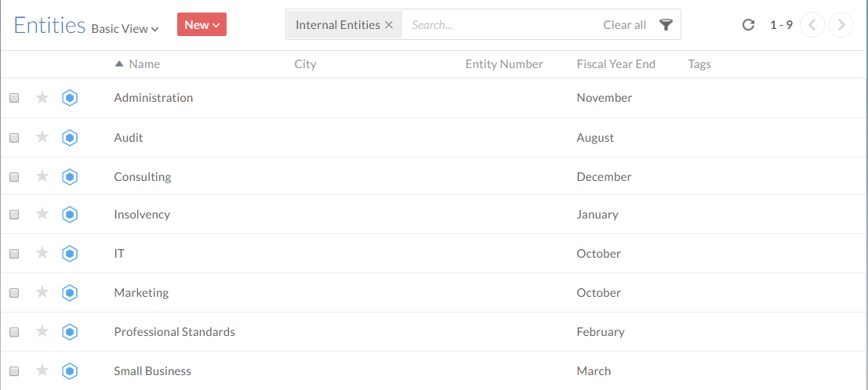868x390 pixels.
Task: Click the Fiscal Year End column header
Action: click(x=616, y=64)
